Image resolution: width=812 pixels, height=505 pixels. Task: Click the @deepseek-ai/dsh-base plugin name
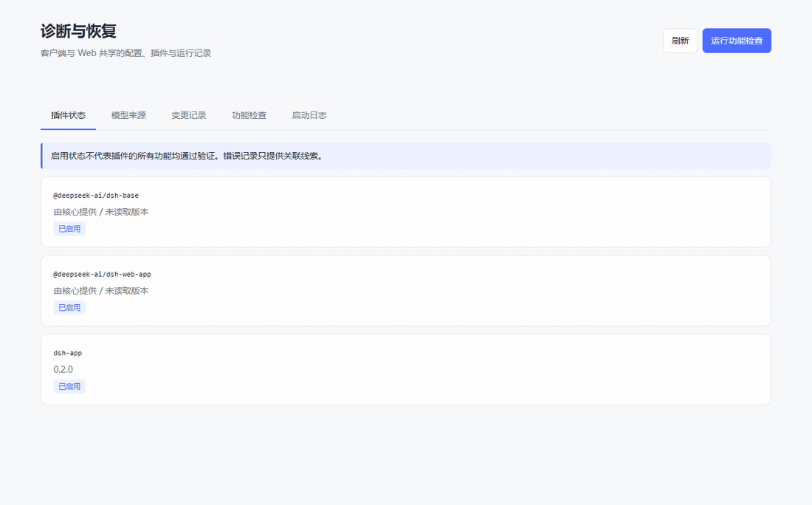tap(96, 195)
